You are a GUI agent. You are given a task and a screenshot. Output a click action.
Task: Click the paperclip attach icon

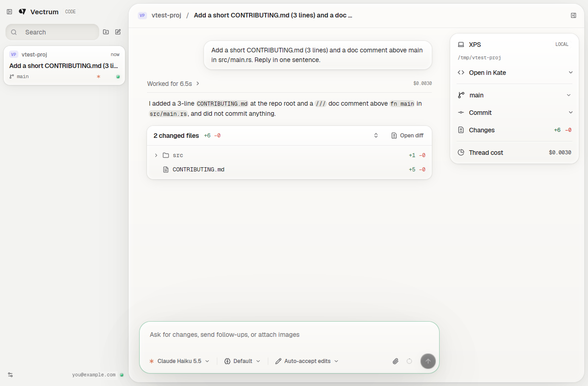tap(396, 361)
